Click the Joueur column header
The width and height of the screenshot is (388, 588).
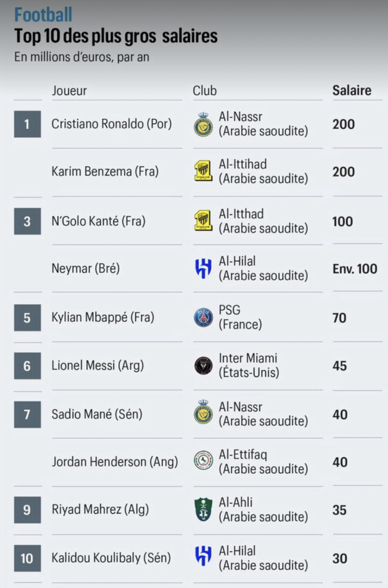click(x=69, y=91)
